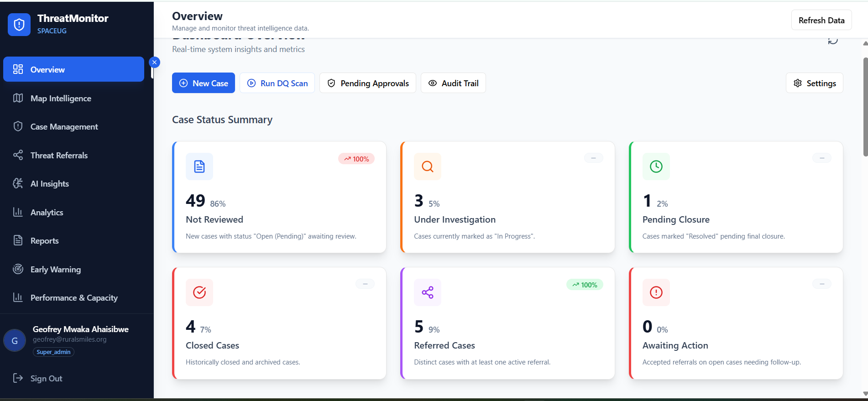Click the ThreatMonitor shield logo icon
Image resolution: width=868 pixels, height=401 pixels.
(x=19, y=25)
